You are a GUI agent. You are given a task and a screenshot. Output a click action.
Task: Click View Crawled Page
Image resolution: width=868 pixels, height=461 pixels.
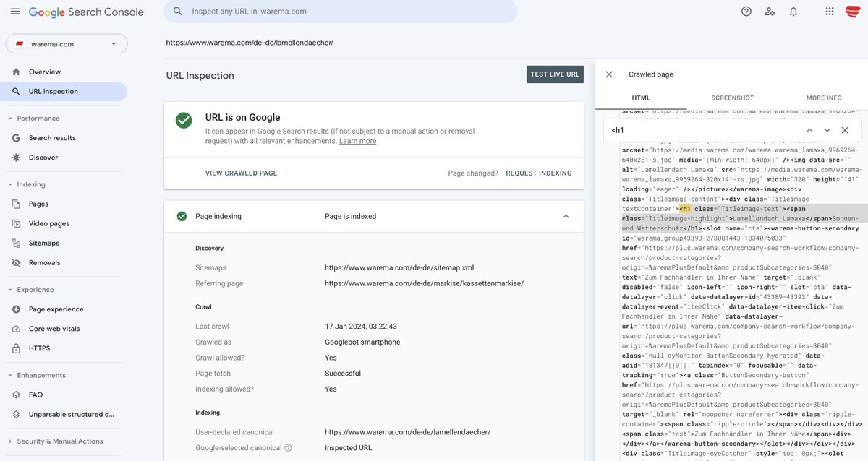241,173
